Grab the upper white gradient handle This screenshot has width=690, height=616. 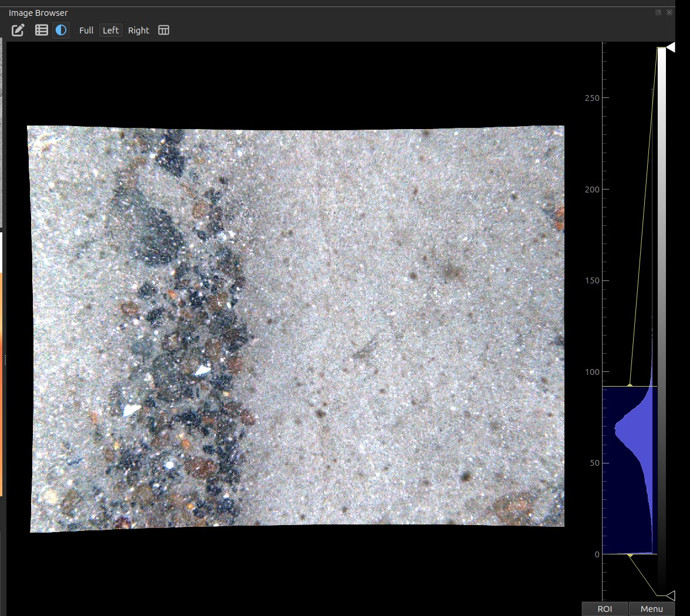click(670, 48)
